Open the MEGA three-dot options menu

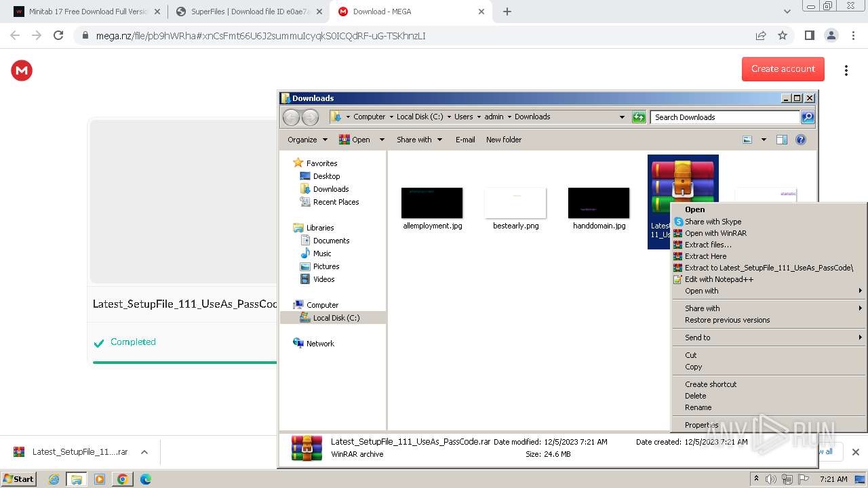pyautogui.click(x=846, y=70)
